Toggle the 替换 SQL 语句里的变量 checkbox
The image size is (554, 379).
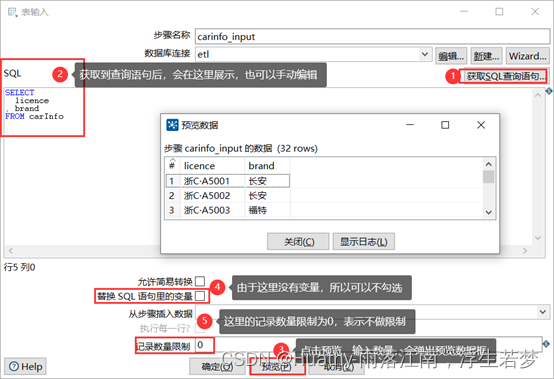pyautogui.click(x=200, y=296)
